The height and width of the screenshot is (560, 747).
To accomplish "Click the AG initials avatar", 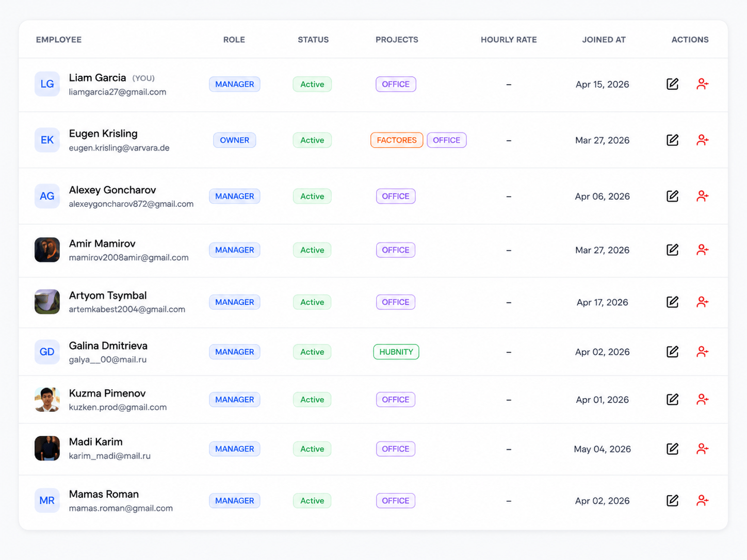I will pos(47,196).
